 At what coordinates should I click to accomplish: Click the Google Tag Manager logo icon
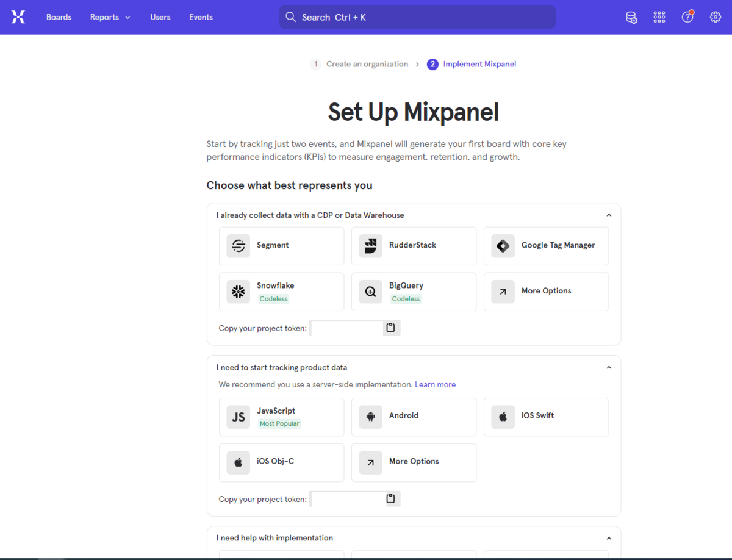coord(503,246)
